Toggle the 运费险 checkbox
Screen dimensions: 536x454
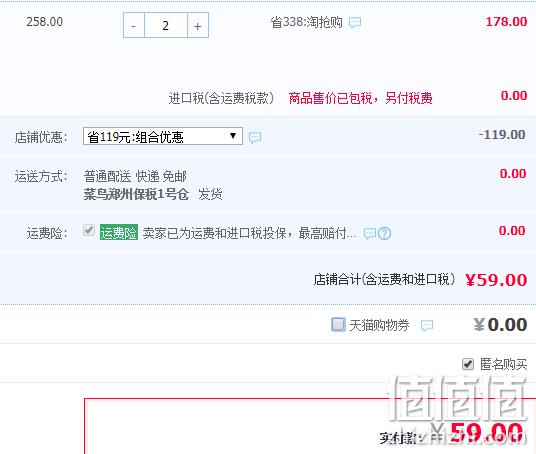[89, 230]
